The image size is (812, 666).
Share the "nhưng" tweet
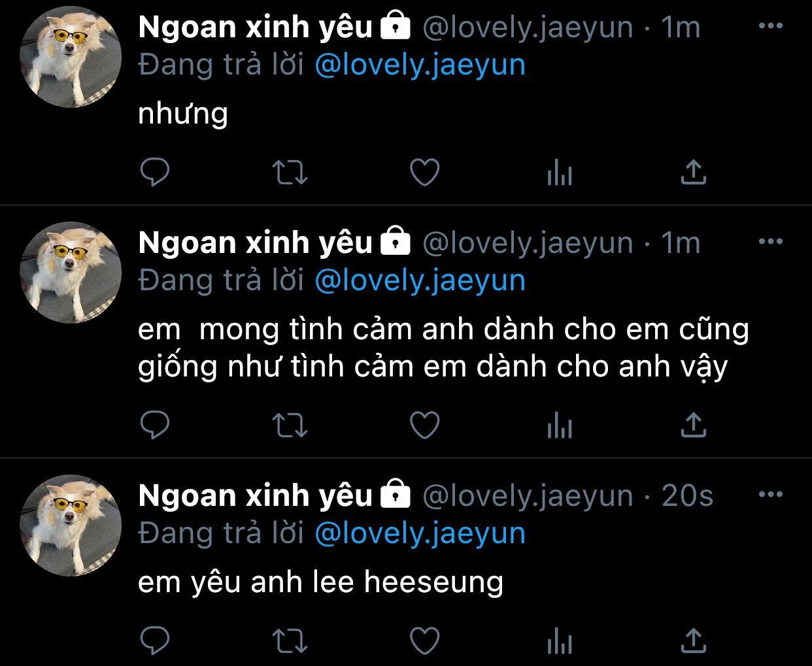click(694, 173)
